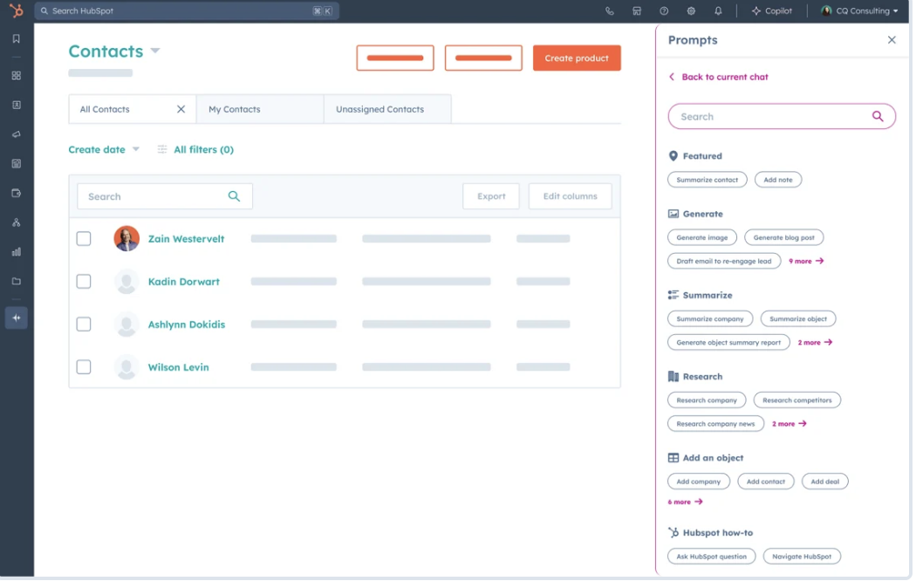Expand 2 more Summarize prompts
This screenshot has height=588, width=916.
[x=815, y=343]
